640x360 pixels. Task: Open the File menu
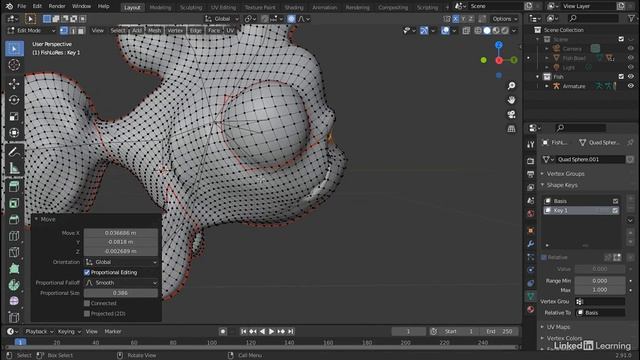tap(21, 6)
